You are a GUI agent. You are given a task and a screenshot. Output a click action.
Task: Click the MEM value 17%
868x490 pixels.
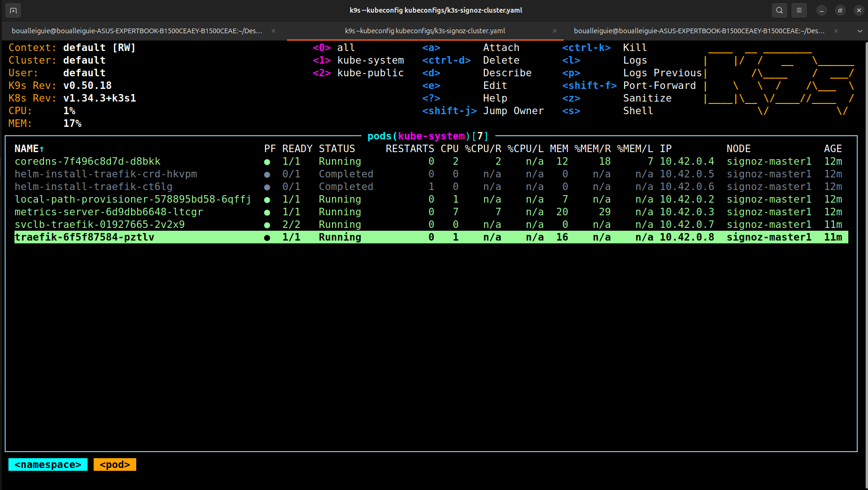coord(73,124)
